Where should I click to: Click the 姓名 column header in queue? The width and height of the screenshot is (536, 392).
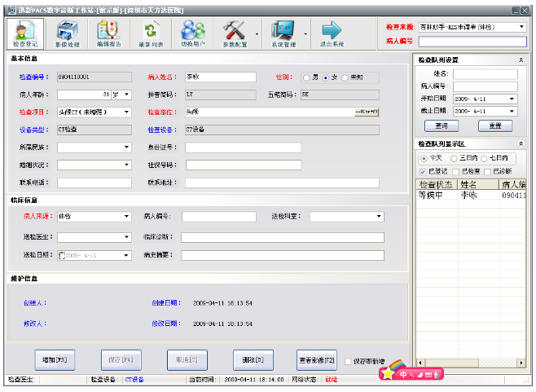coord(478,185)
